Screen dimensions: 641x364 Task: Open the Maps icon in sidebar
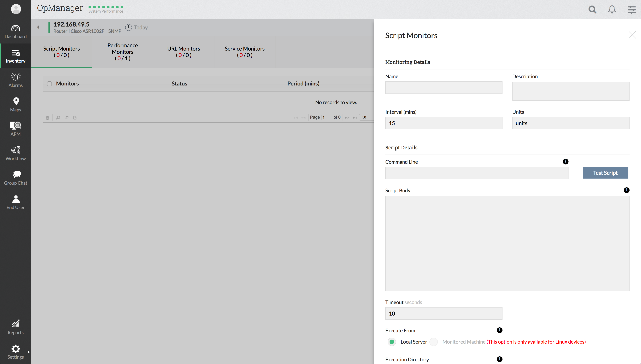[15, 105]
